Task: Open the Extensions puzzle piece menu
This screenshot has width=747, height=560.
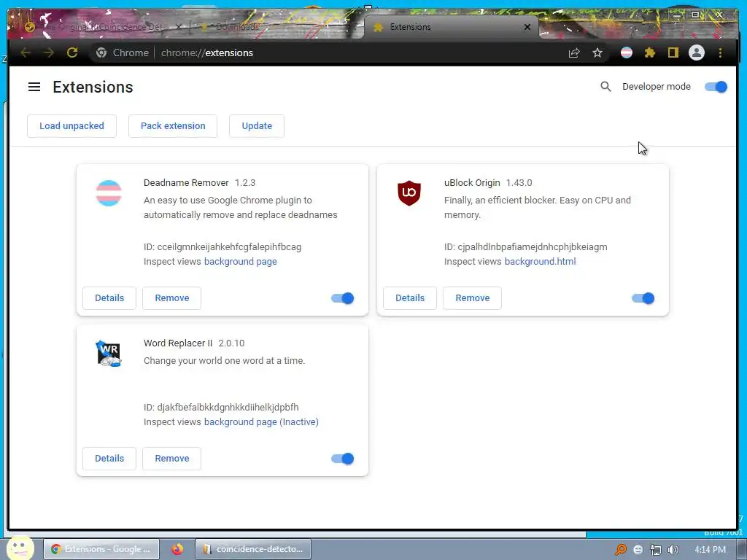Action: (650, 52)
